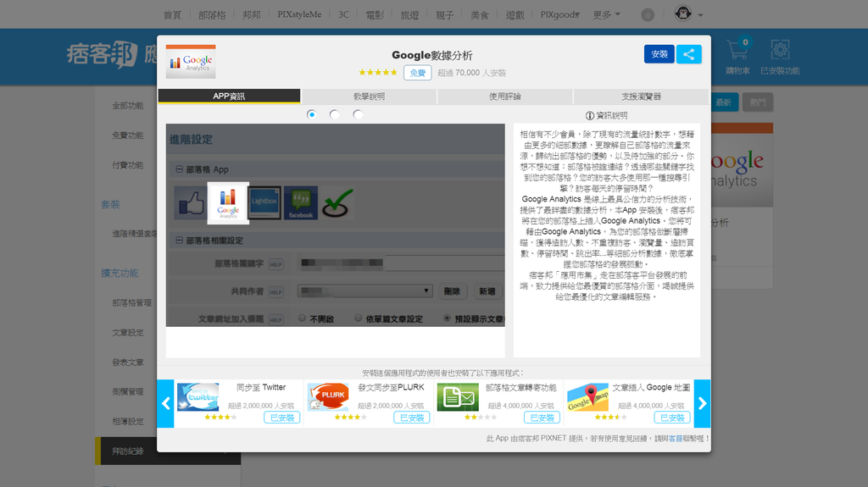Select third screenshot slide radio
This screenshot has height=487, width=868.
click(358, 114)
